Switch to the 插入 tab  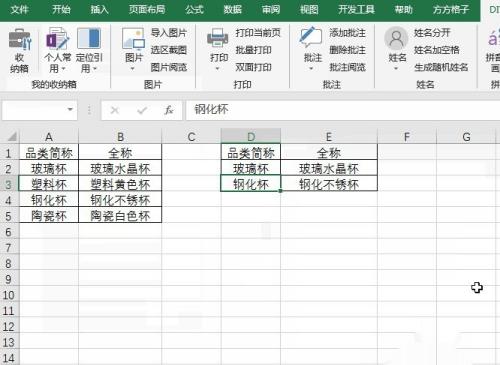pos(99,9)
